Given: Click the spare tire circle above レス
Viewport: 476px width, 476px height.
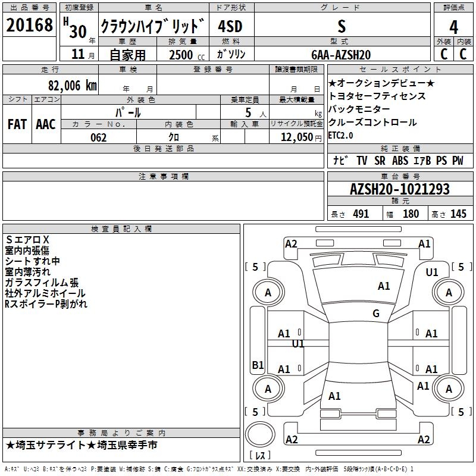Looking at the screenshot, I should [260, 434].
